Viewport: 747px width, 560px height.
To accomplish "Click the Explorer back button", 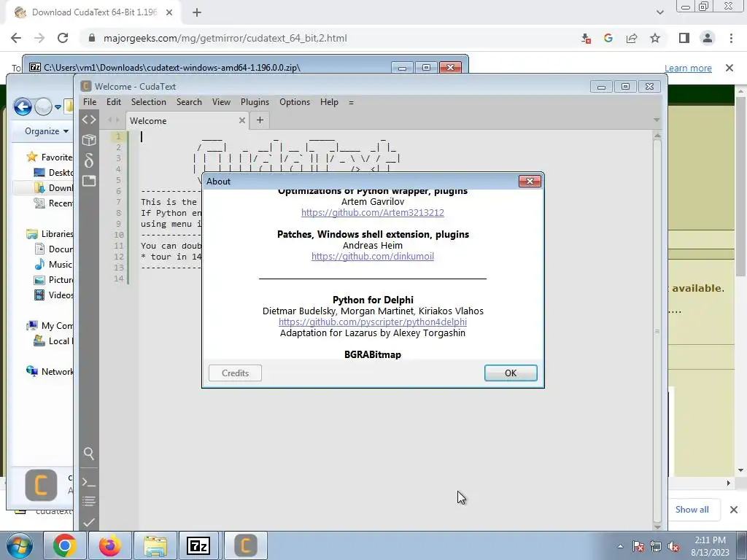I will coord(23,106).
